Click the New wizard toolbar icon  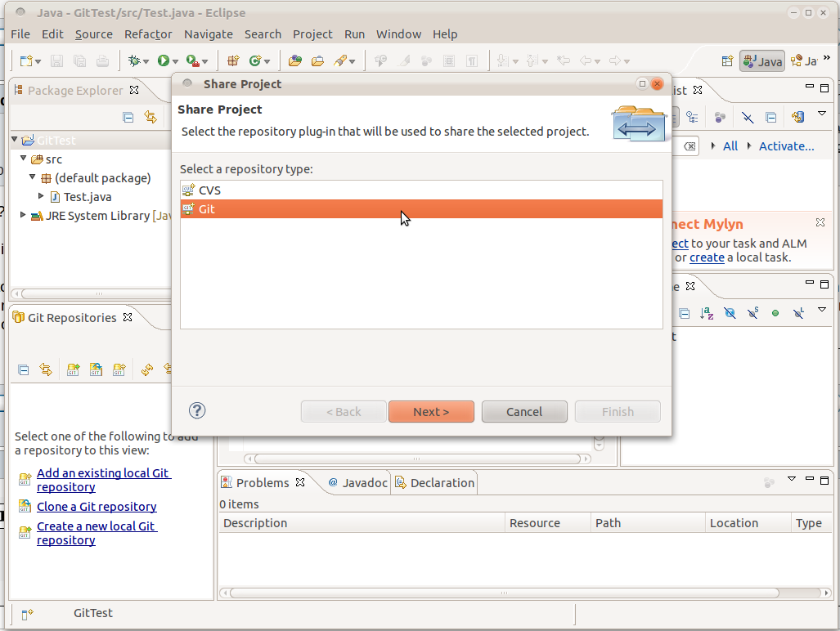25,61
